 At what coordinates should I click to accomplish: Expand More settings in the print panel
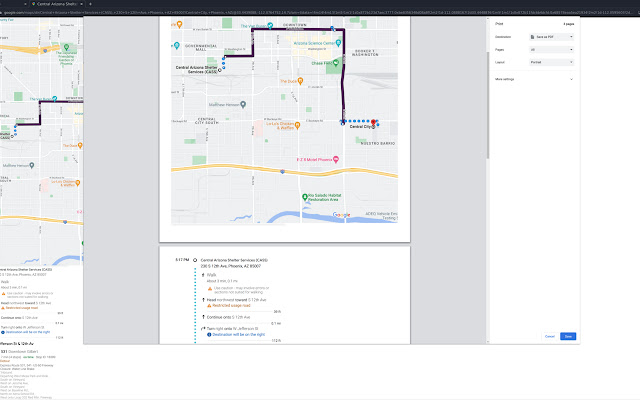(x=533, y=79)
